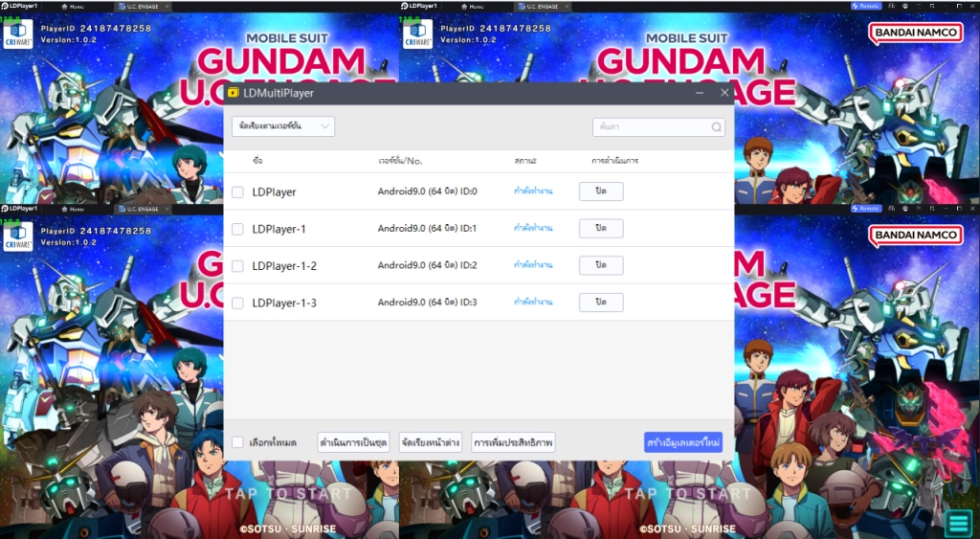The height and width of the screenshot is (539, 980).
Task: Open the Home tab in the lower-left emulator window
Action: point(73,209)
